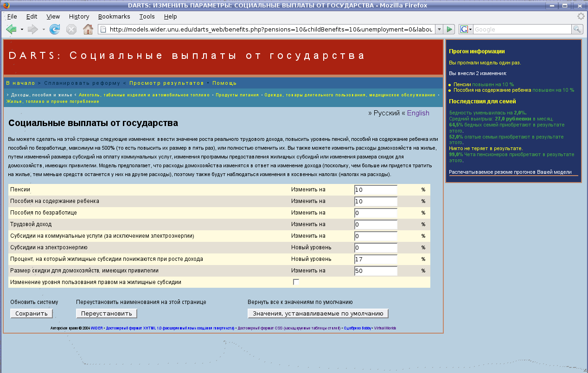
Task: Reload the page with the refresh icon
Action: pos(55,29)
